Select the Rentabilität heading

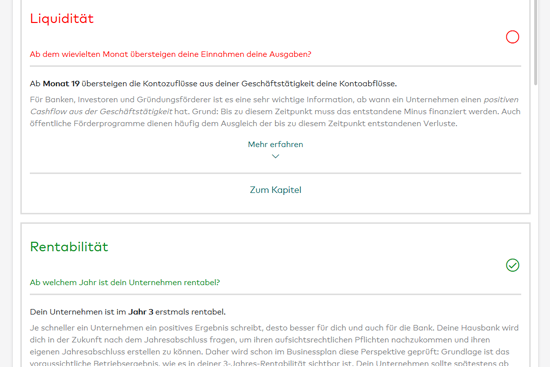(69, 247)
